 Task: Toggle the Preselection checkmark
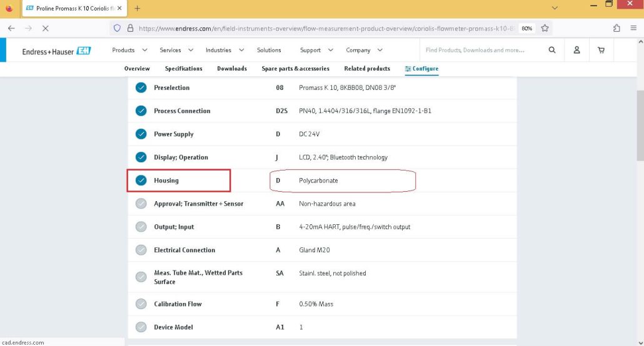141,87
